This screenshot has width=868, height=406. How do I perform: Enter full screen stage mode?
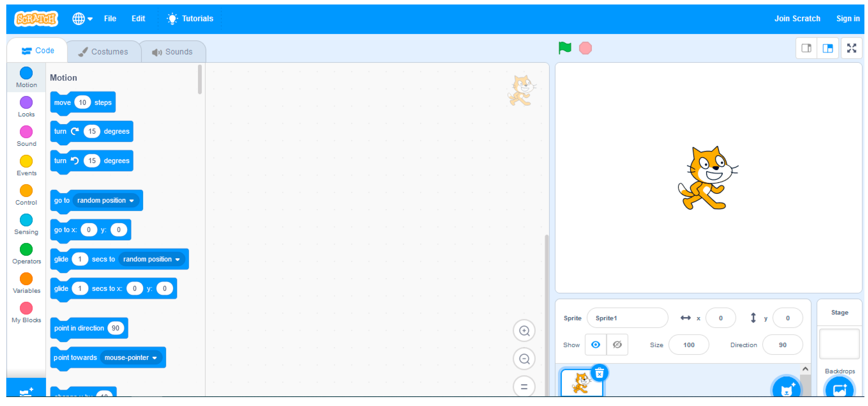(x=851, y=48)
